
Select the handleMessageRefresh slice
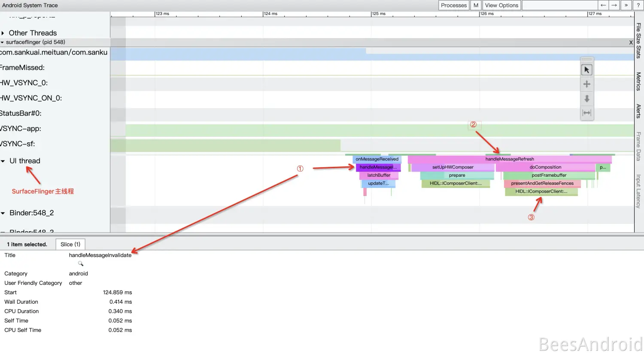coord(510,159)
